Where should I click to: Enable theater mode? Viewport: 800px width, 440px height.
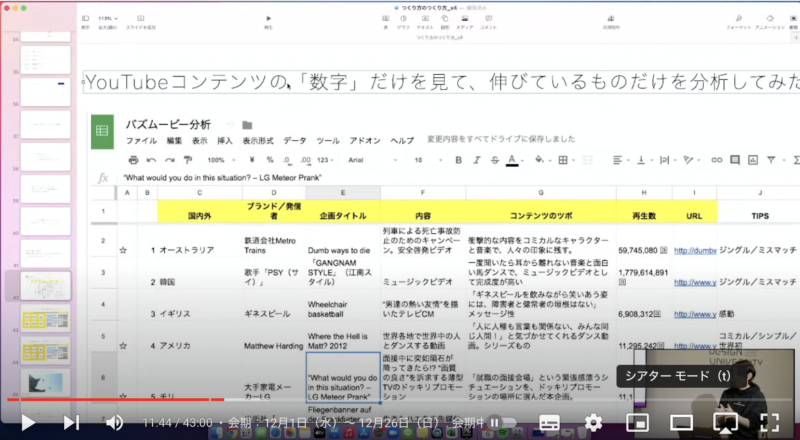pos(681,422)
